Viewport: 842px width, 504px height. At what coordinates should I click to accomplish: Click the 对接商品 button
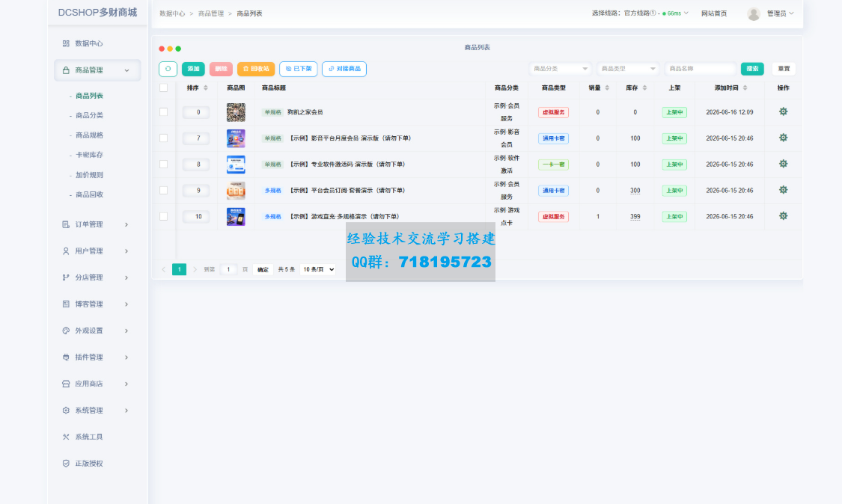(x=344, y=69)
